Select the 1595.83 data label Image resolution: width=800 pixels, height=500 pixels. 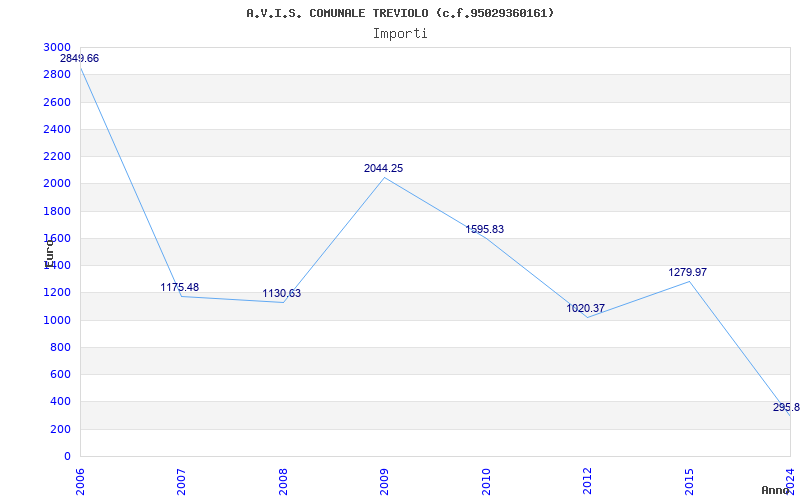485,230
